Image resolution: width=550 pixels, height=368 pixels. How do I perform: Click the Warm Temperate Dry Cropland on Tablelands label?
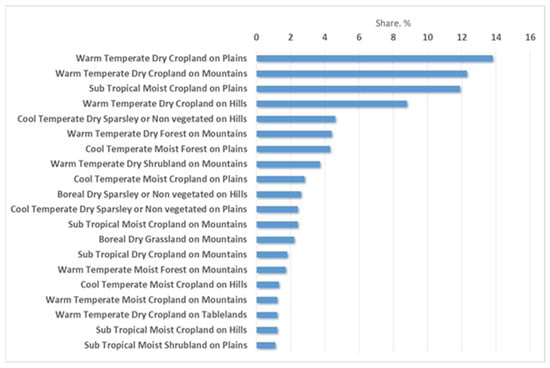click(151, 315)
